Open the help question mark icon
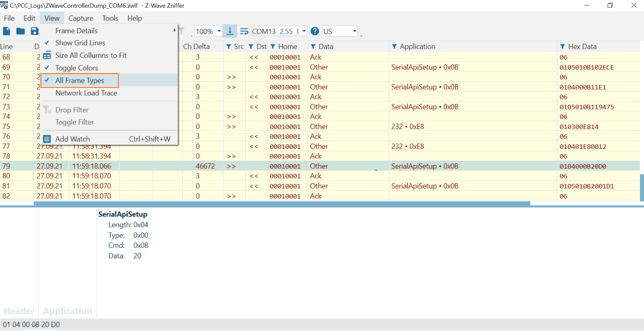644x331 pixels. point(315,31)
